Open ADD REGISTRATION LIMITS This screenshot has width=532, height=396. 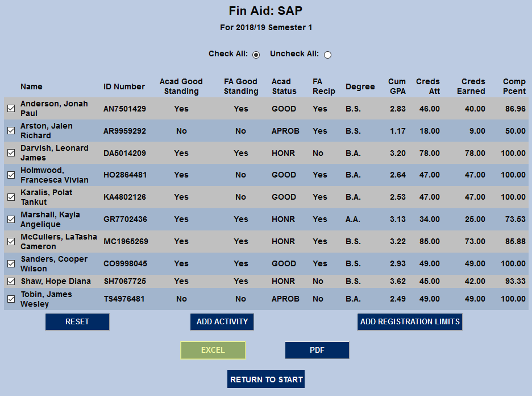tap(409, 321)
